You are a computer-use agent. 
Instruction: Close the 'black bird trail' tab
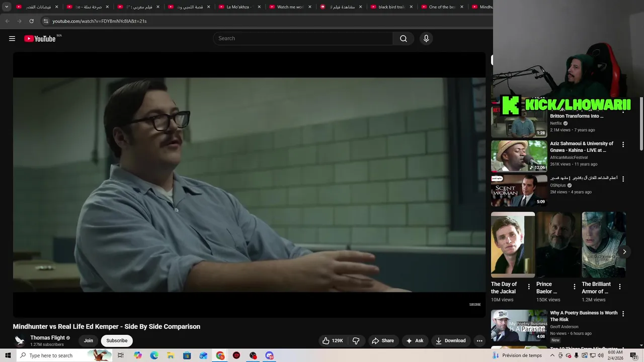[411, 7]
